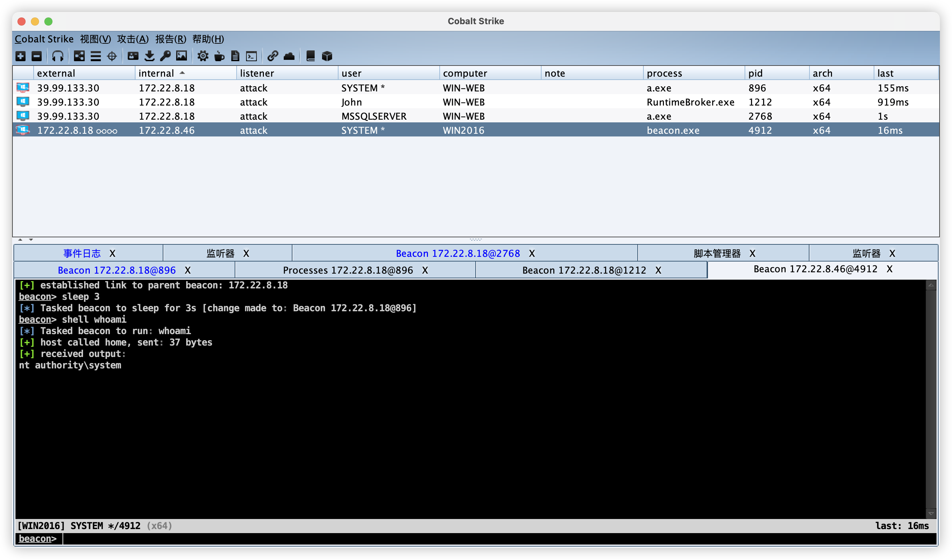The width and height of the screenshot is (952, 560).
Task: Close the 事件日志 tab with its X
Action: tap(113, 253)
